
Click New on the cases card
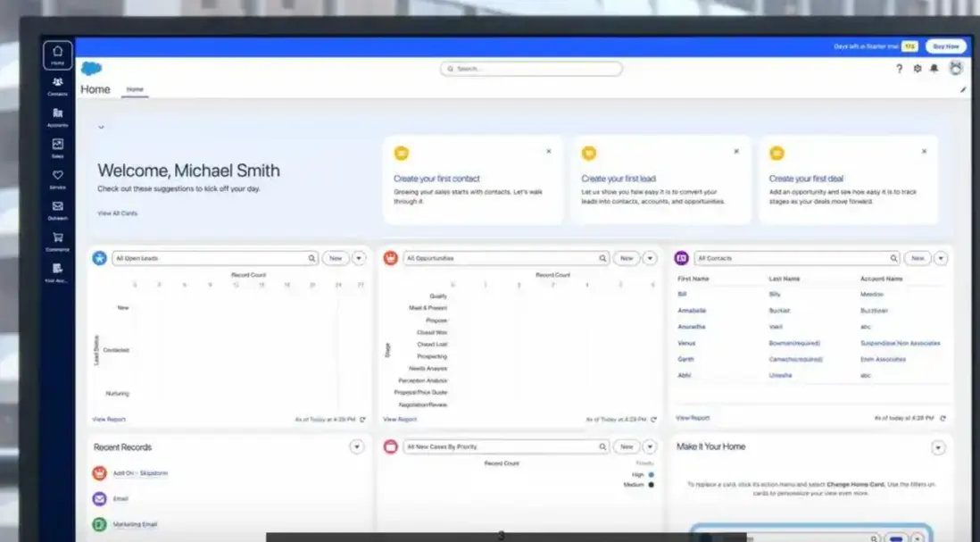click(627, 446)
